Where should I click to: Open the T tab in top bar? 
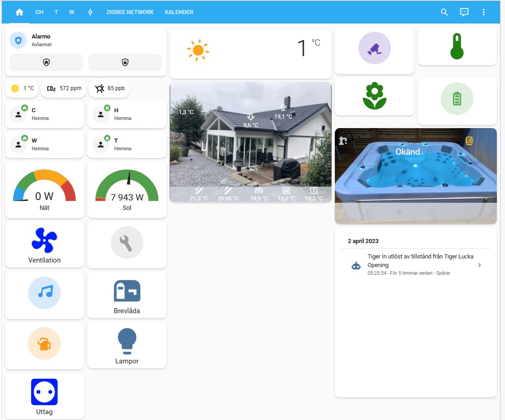[x=57, y=12]
